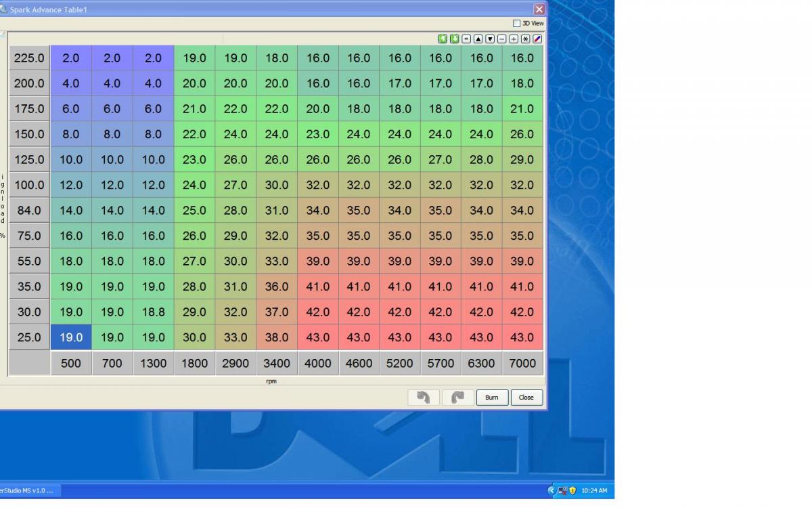Screen dimensions: 812x508
Task: Decrement selected cells with black down triangle
Action: [x=490, y=39]
